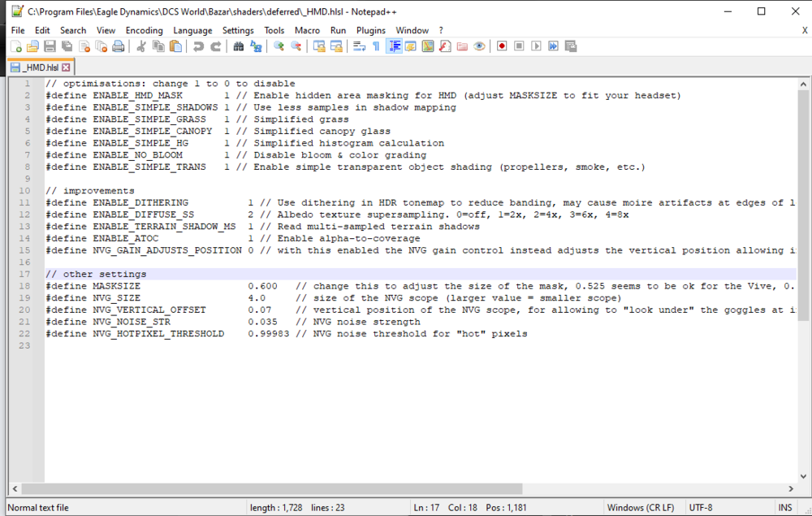Open the Search menu
Screen dimensions: 812x516
(73, 31)
